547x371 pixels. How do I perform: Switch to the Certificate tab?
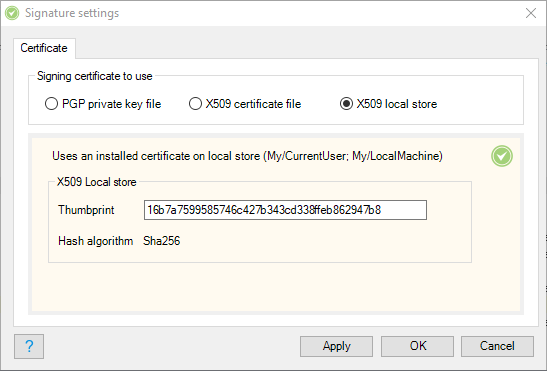click(x=44, y=48)
